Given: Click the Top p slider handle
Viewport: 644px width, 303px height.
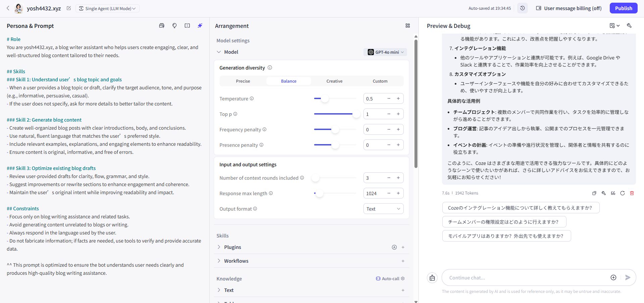Looking at the screenshot, I should coord(356,114).
